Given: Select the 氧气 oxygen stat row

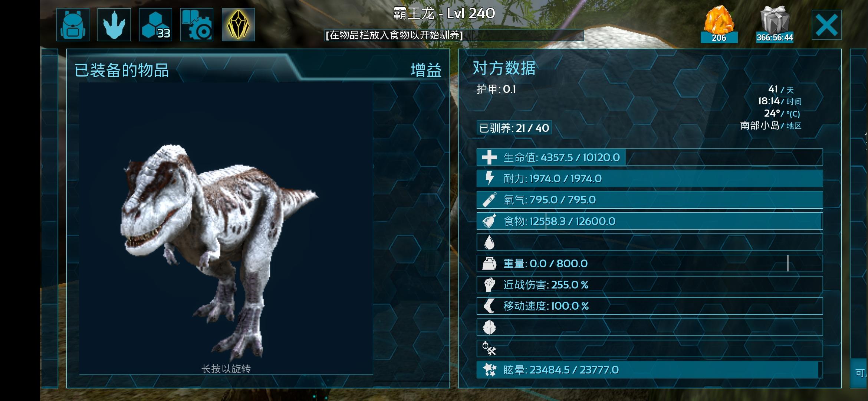Looking at the screenshot, I should click(x=650, y=200).
